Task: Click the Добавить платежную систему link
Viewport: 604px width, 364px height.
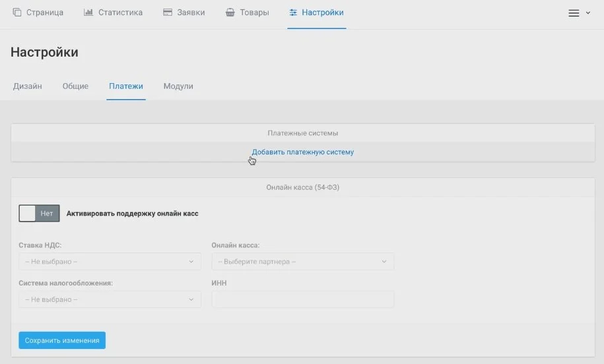Action: [x=303, y=152]
